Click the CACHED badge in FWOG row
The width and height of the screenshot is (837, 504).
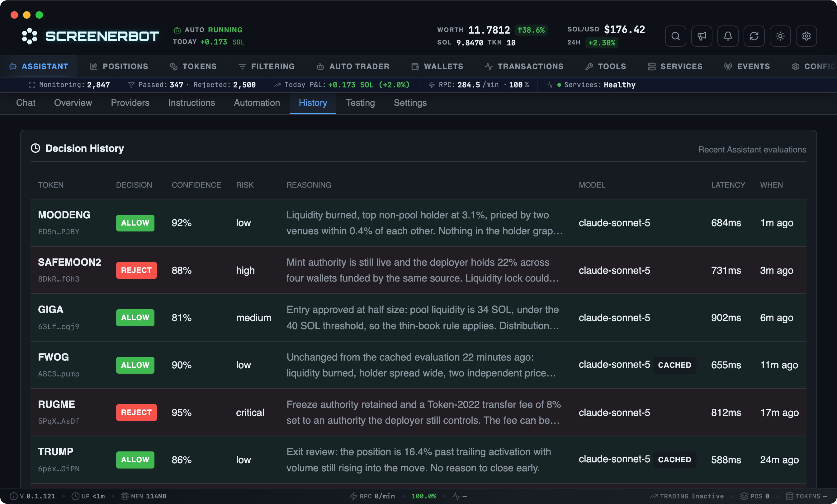675,365
